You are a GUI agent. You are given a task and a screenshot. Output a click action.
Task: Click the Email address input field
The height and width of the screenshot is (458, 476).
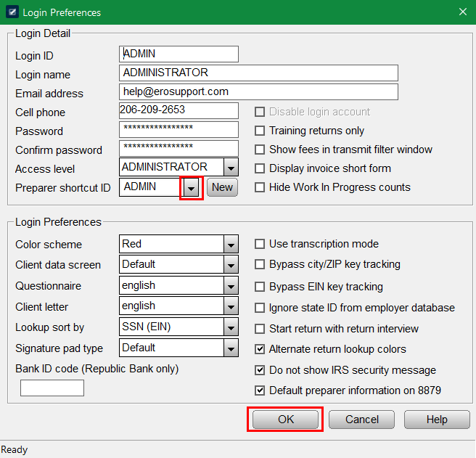coord(258,92)
